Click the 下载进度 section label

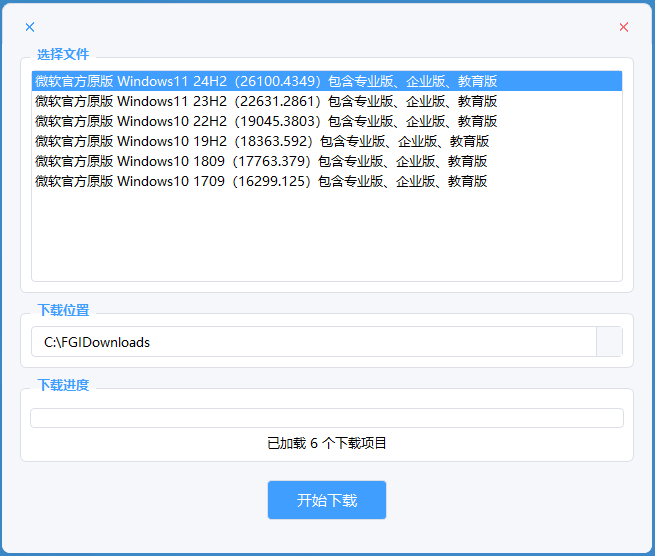pyautogui.click(x=63, y=385)
